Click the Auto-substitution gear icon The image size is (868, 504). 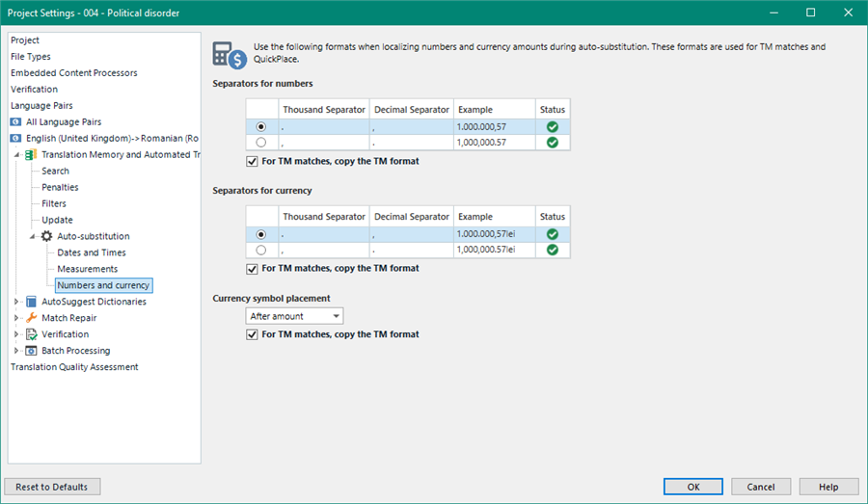click(x=47, y=236)
